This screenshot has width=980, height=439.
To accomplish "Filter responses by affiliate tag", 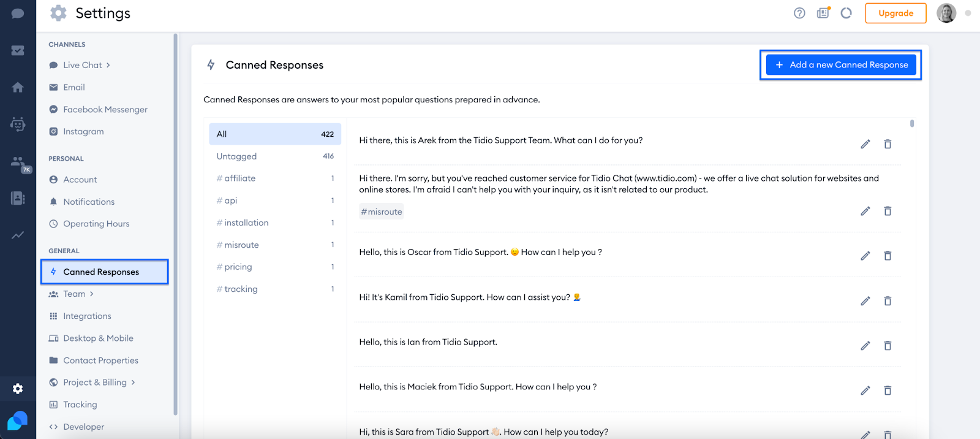I will click(275, 178).
